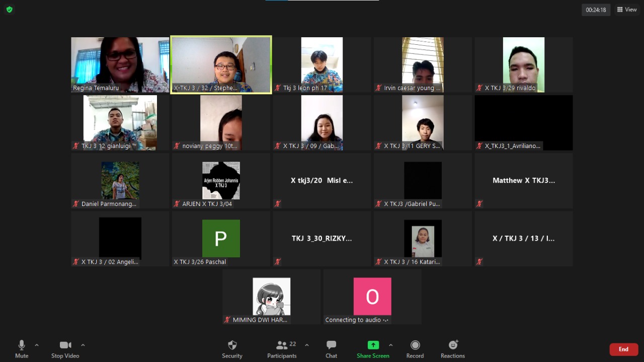Select the X TKJ 3/26 Paschal tile
The width and height of the screenshot is (644, 362).
221,239
